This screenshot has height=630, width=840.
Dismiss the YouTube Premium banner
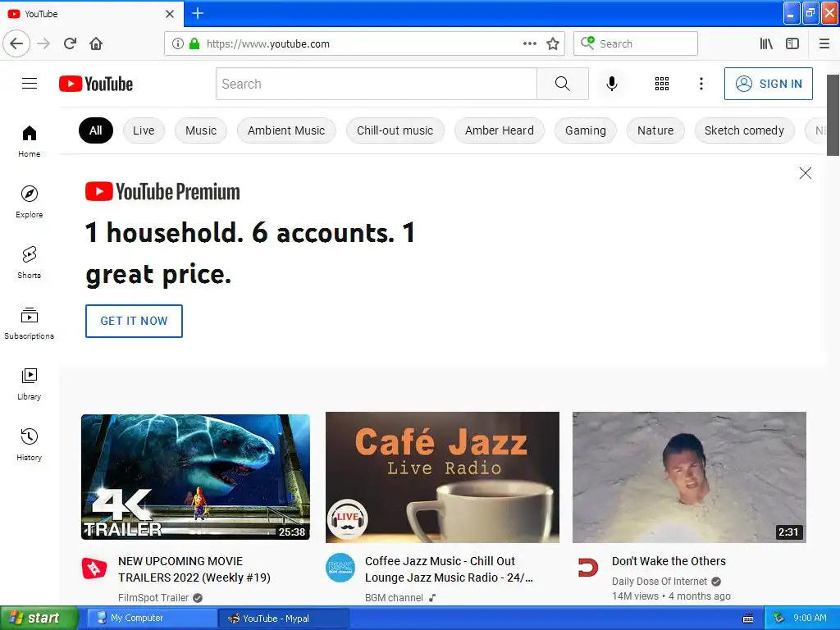coord(806,173)
